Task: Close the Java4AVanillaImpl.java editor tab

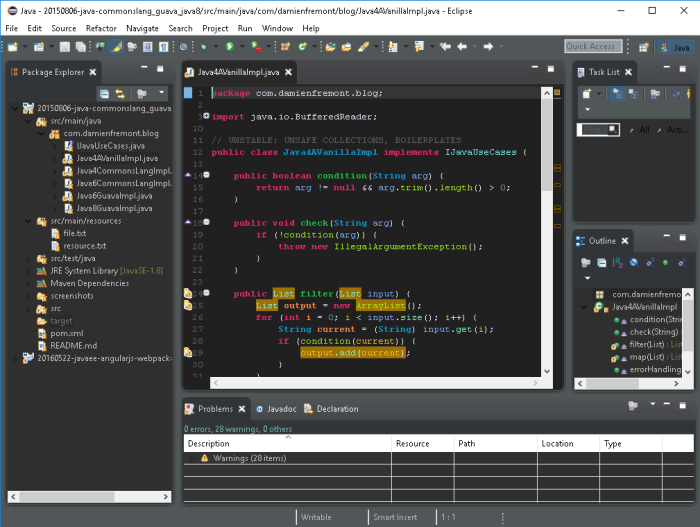Action: click(287, 72)
